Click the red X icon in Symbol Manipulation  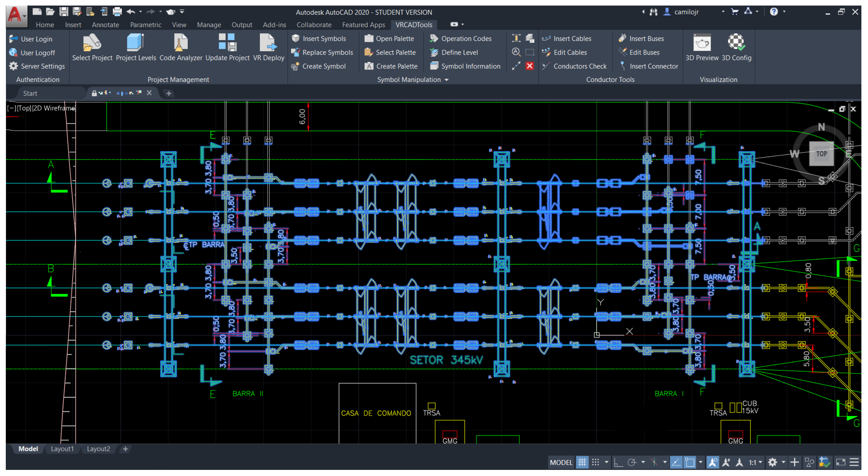point(529,66)
